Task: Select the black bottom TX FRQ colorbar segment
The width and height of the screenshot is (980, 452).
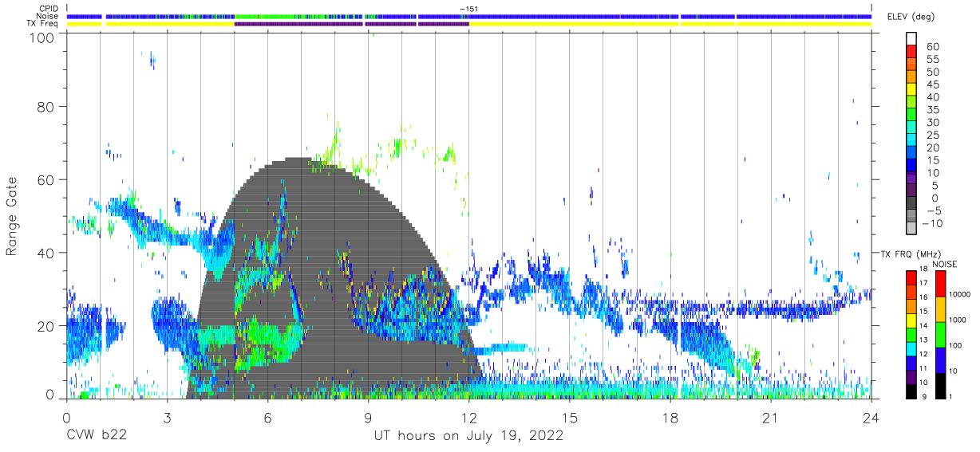Action: pos(910,391)
